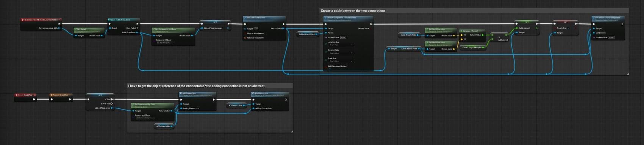Edit Socket Name on Attach Component node
The height and width of the screenshot is (145, 644).
coord(343,37)
